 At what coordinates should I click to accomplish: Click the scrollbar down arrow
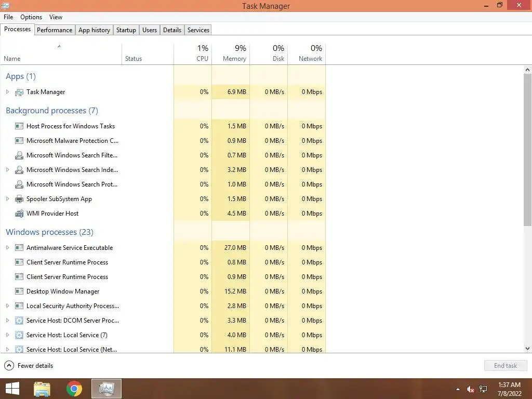click(x=527, y=349)
